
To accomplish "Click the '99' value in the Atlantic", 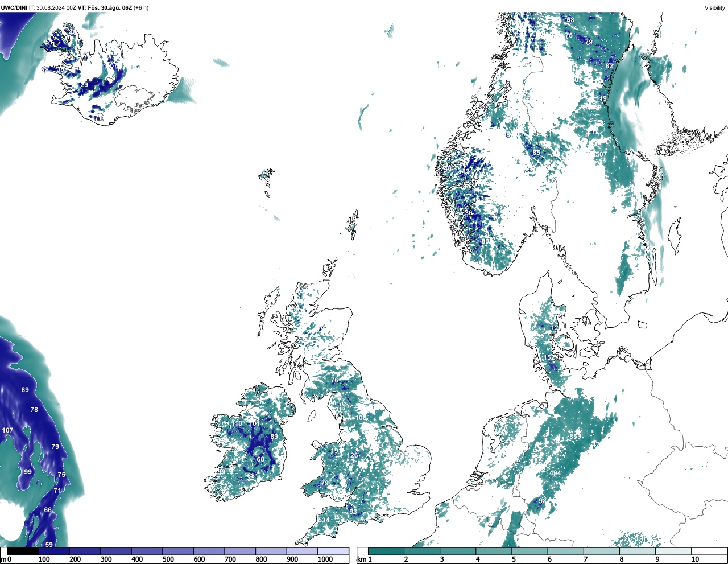I will [x=28, y=472].
